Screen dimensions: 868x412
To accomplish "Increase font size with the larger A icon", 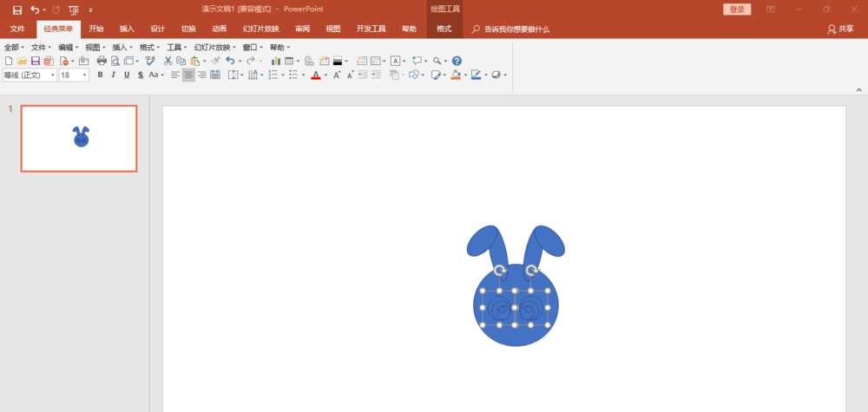I will pyautogui.click(x=337, y=75).
